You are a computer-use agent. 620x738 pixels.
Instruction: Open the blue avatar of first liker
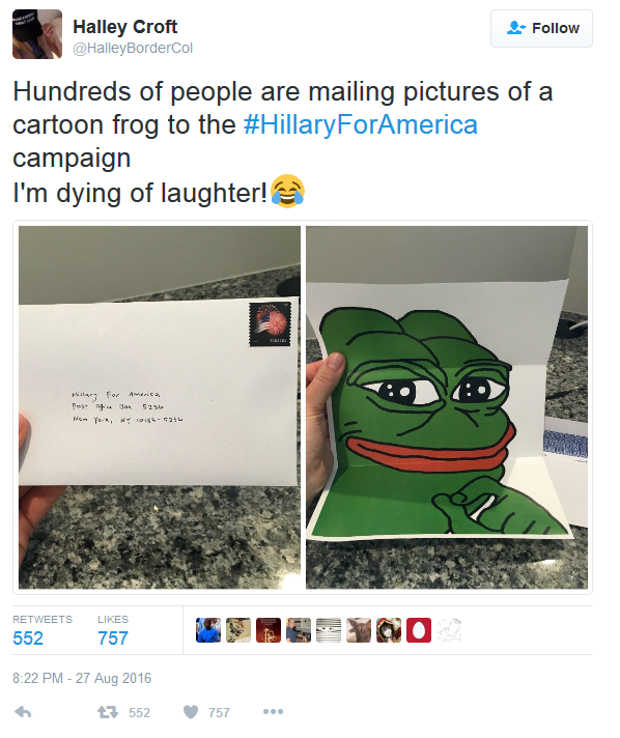[x=209, y=630]
